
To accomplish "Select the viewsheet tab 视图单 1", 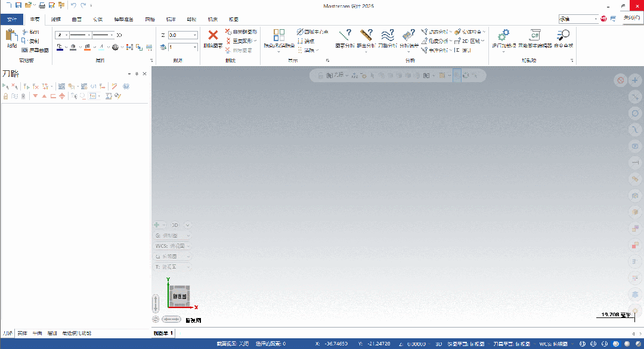I will (163, 333).
